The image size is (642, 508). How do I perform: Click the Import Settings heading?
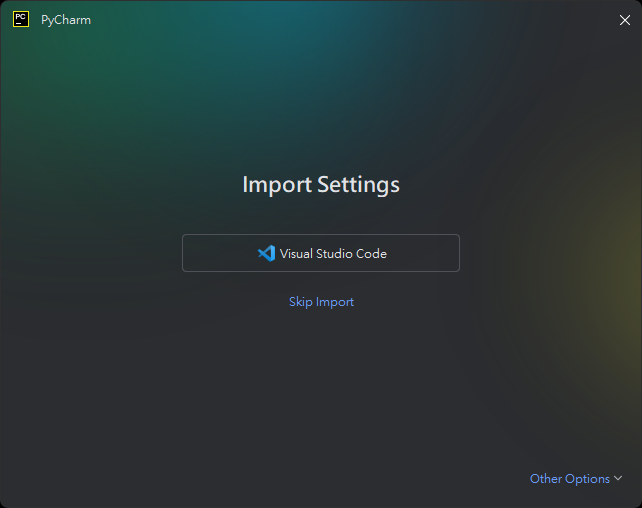click(x=321, y=185)
